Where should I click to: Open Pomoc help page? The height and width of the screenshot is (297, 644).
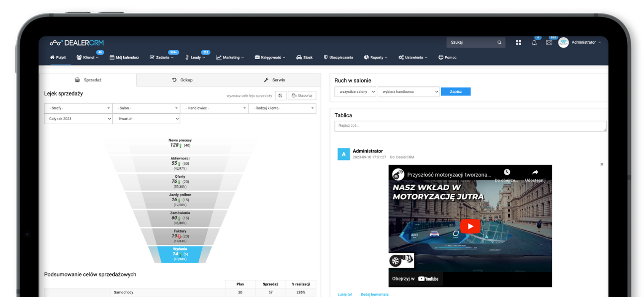(x=447, y=57)
